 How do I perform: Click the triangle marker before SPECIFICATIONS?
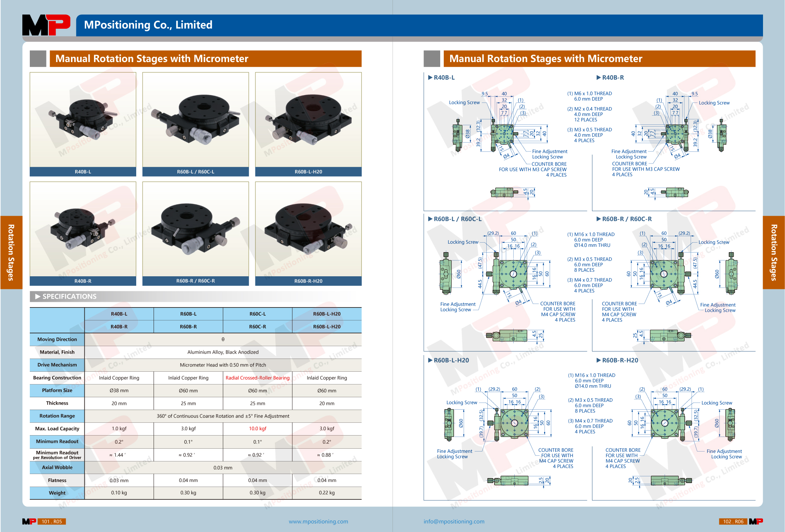pyautogui.click(x=38, y=297)
